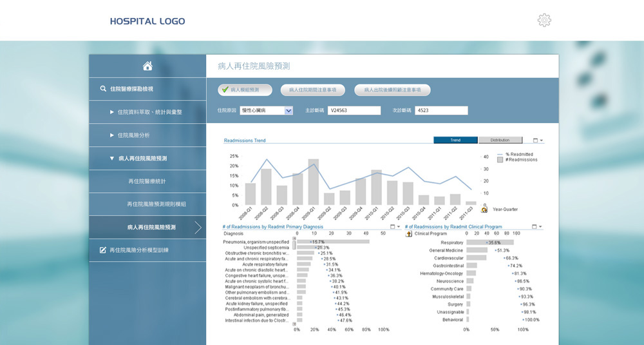Select 病人模組預測 tab button
644x345 pixels.
point(245,90)
